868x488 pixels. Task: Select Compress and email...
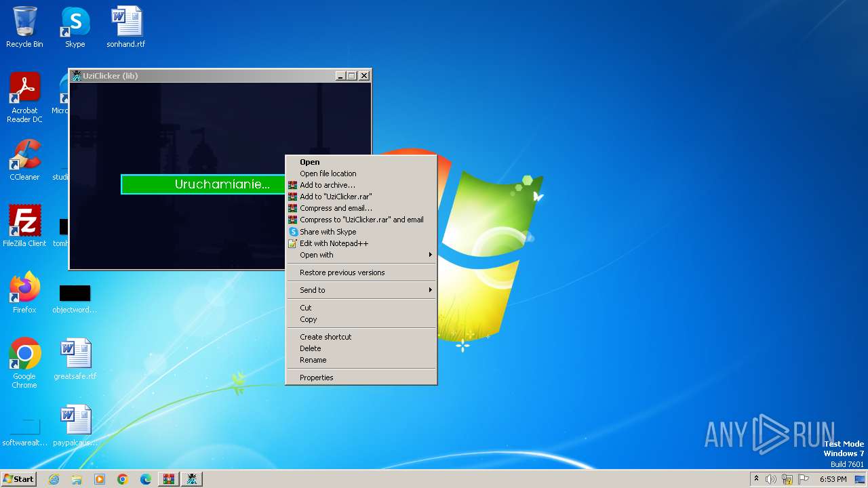tap(361, 208)
